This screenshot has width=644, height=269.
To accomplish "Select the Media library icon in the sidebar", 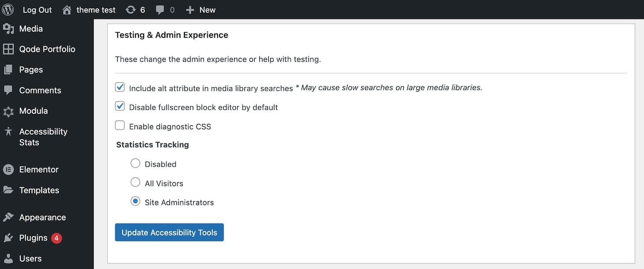I will click(9, 28).
